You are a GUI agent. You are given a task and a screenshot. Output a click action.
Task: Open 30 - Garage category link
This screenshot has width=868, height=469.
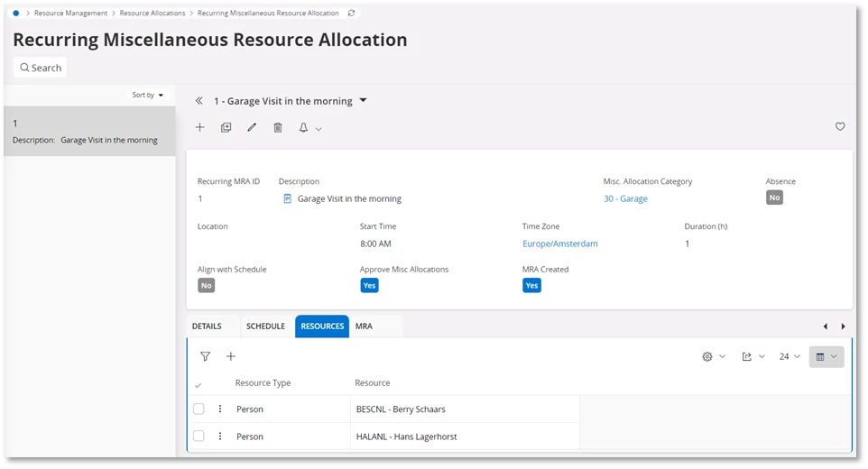click(625, 198)
